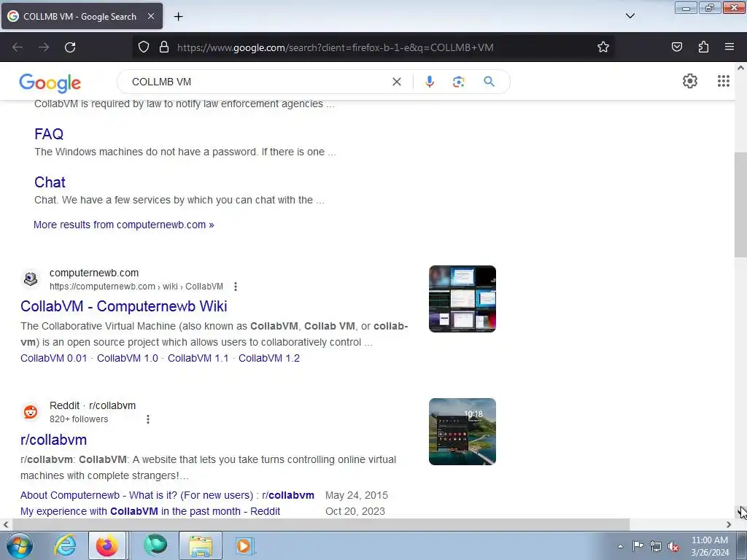Search by image with the Lens icon

(458, 82)
